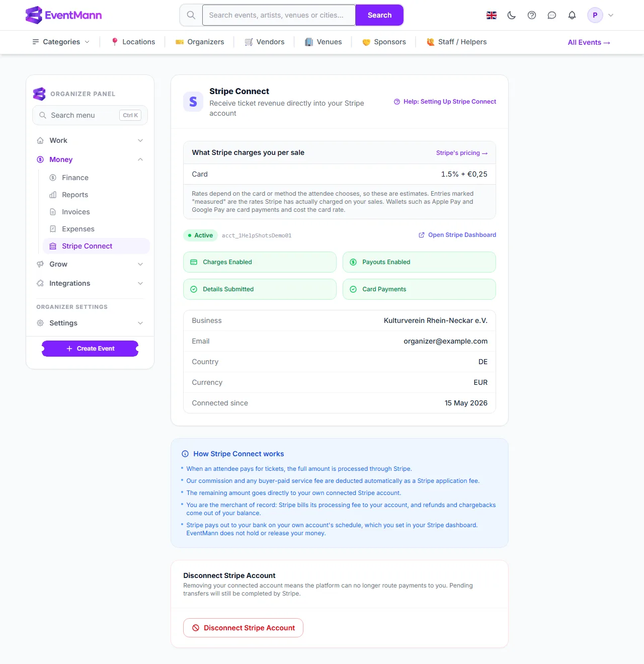
Task: Open the Venues nav item
Action: 324,42
